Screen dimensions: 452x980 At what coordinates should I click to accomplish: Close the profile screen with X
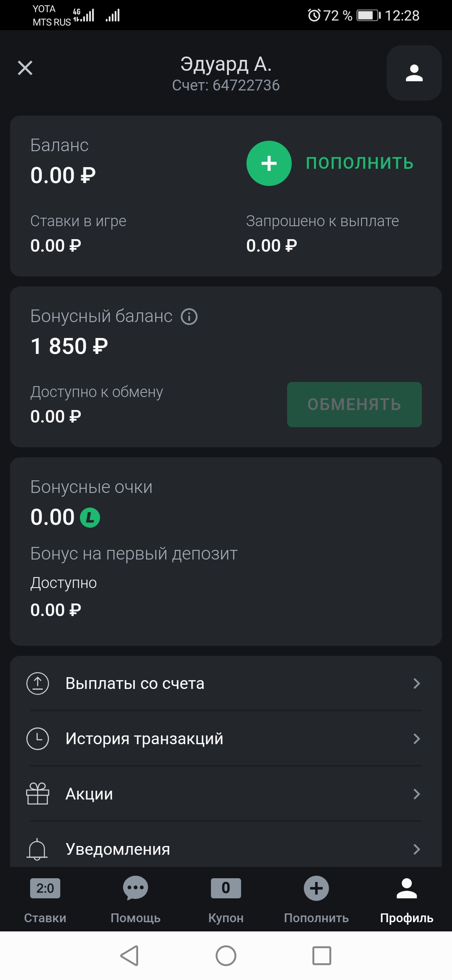pos(25,68)
